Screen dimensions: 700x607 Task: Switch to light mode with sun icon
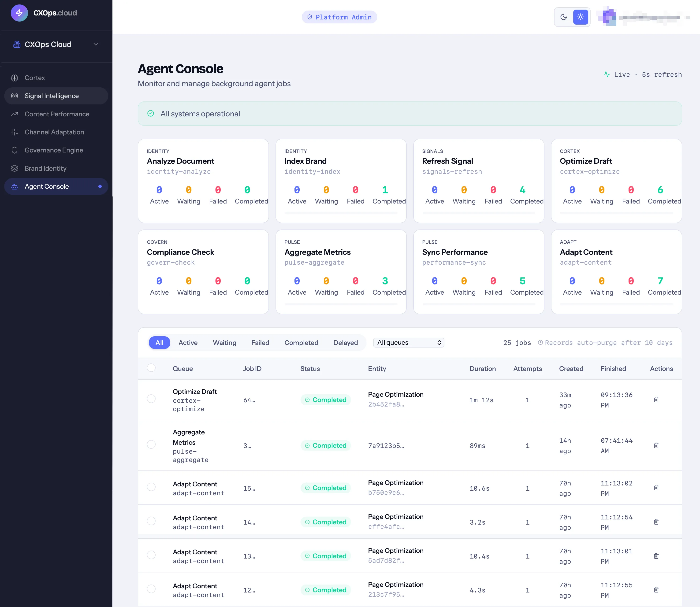[580, 17]
